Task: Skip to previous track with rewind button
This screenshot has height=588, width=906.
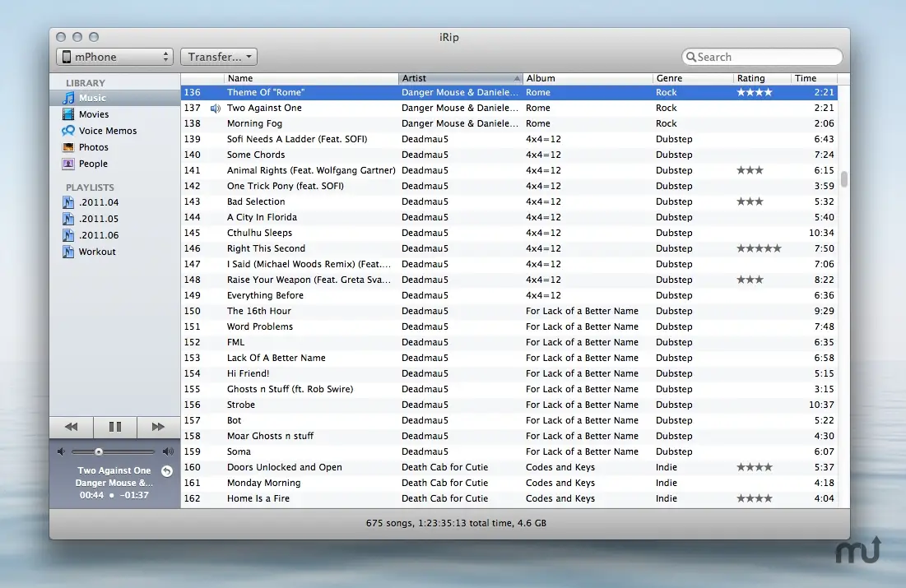Action: (x=72, y=427)
